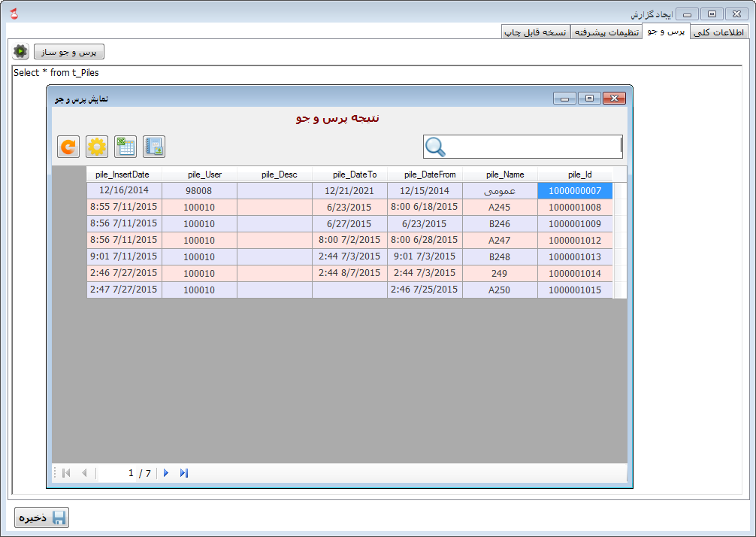Viewport: 756px width, 537px height.
Task: Jump to last page in navigator
Action: (x=183, y=473)
